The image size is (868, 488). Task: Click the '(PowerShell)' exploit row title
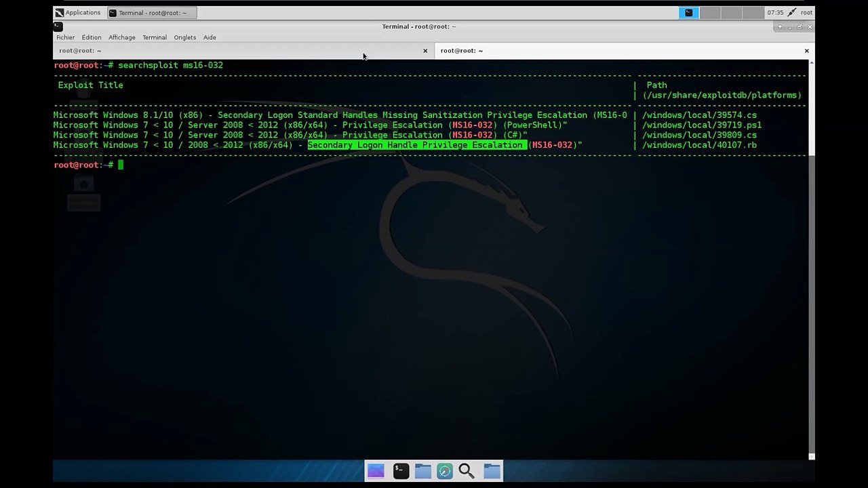tap(311, 125)
